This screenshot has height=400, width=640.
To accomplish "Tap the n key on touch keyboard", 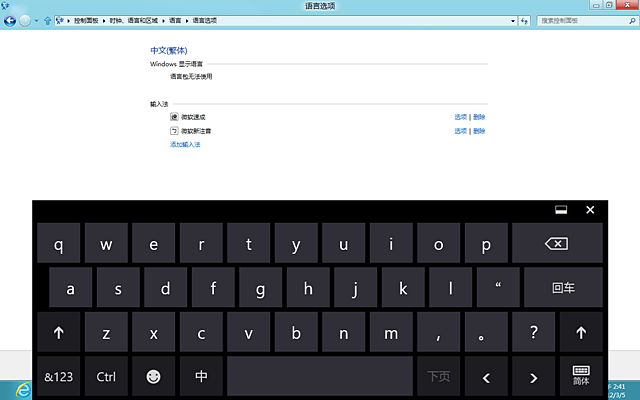I will coord(344,332).
